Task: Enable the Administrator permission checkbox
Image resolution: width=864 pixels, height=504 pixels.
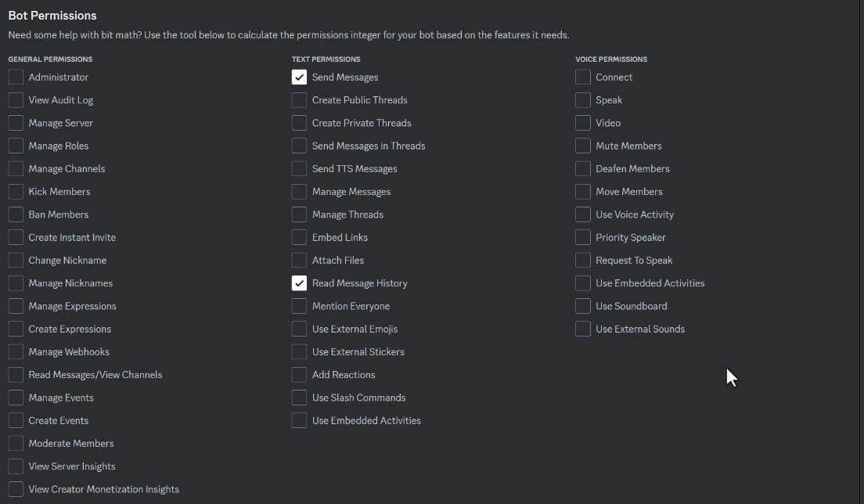Action: [16, 77]
